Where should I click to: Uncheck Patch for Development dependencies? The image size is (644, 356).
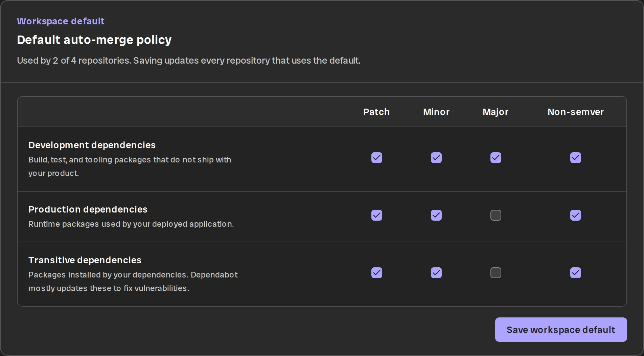[x=376, y=158]
